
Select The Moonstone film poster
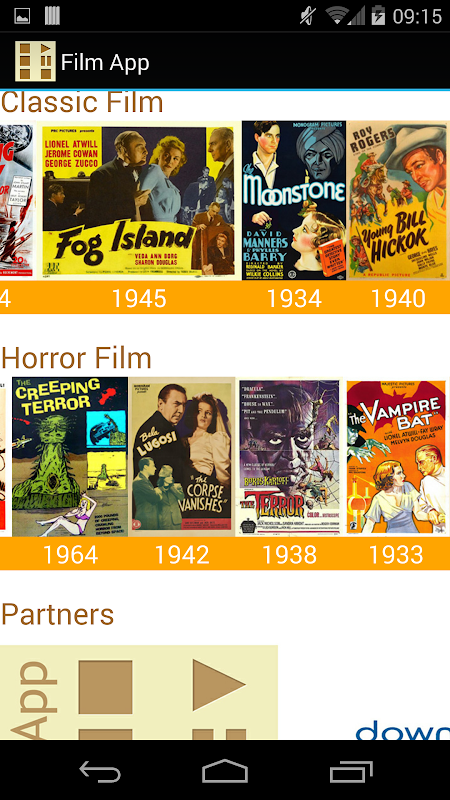point(294,201)
